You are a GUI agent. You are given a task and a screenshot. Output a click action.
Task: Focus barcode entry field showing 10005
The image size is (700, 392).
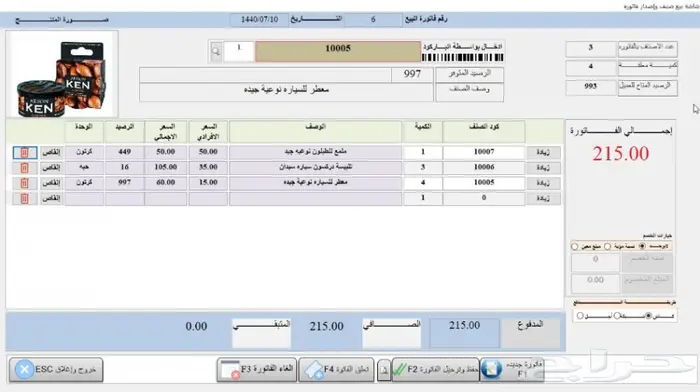point(338,51)
